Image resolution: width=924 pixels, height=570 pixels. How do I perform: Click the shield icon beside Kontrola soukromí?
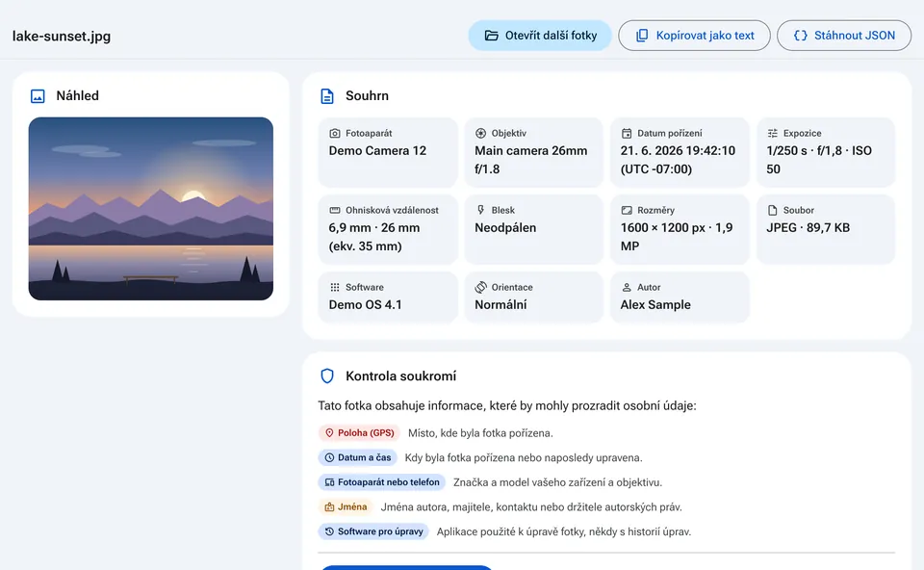tap(327, 376)
